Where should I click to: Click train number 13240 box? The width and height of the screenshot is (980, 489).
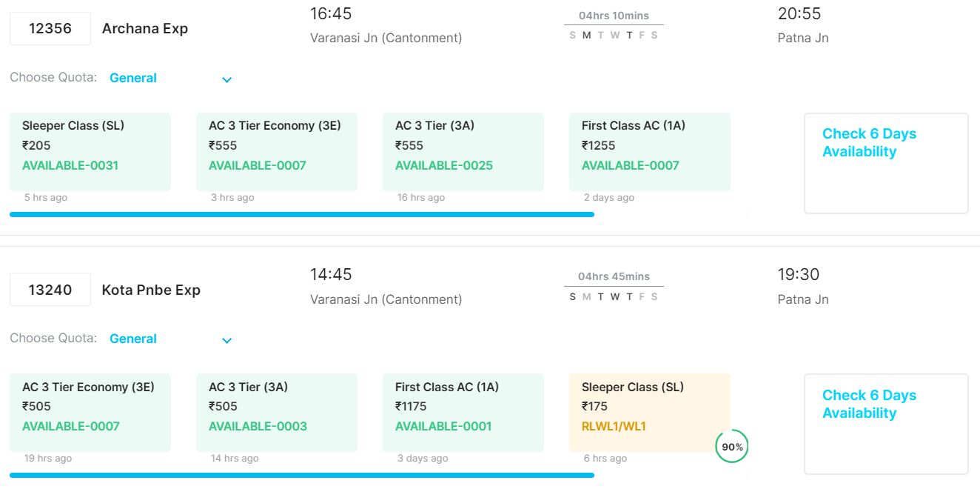point(50,290)
